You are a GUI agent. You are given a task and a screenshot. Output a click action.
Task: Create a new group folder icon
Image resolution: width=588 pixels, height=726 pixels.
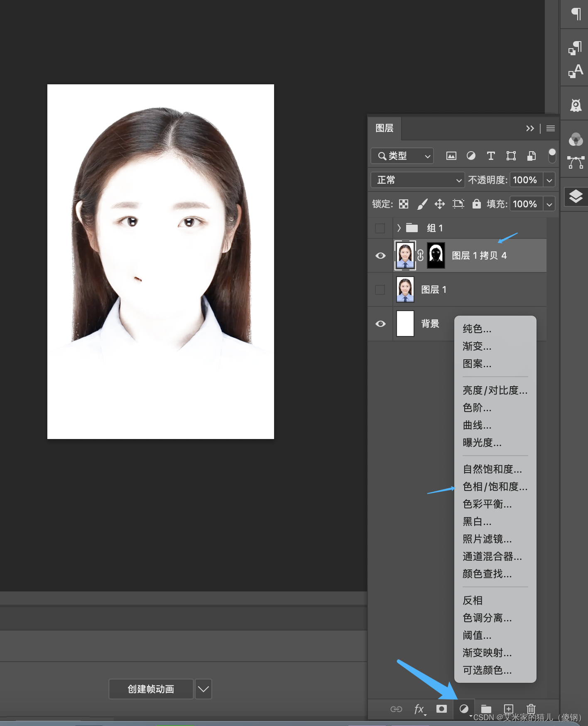click(x=486, y=709)
